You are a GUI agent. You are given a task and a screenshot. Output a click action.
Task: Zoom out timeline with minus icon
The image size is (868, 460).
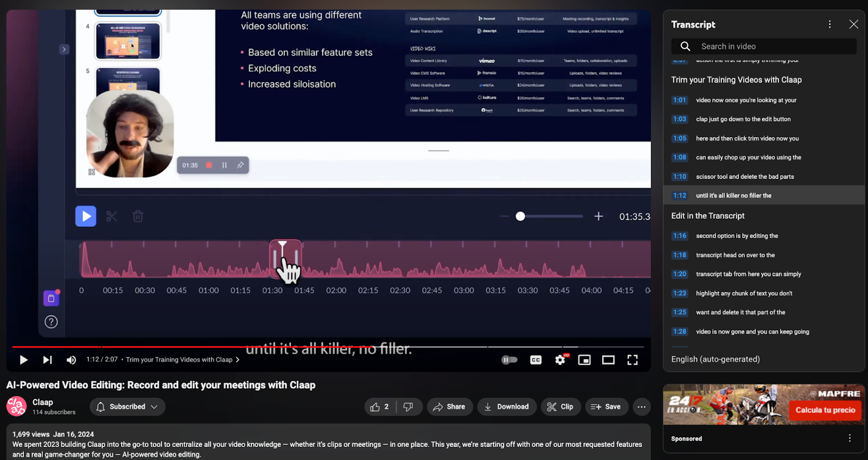coord(505,216)
